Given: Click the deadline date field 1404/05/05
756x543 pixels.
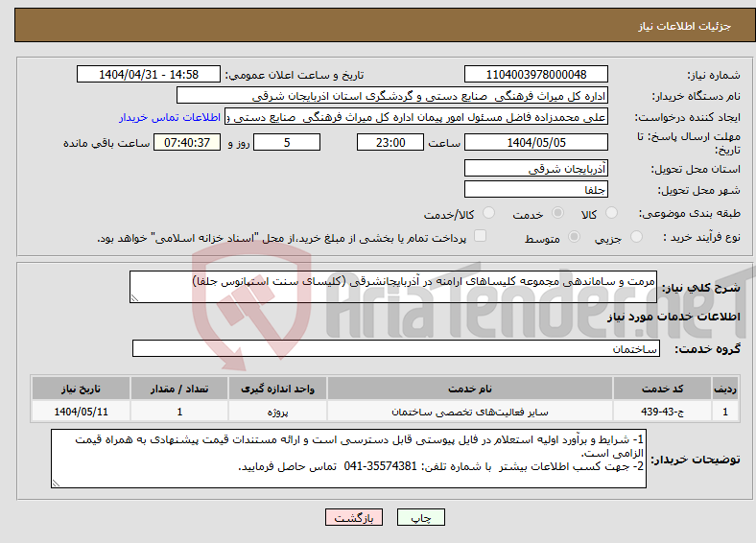Looking at the screenshot, I should (535, 142).
